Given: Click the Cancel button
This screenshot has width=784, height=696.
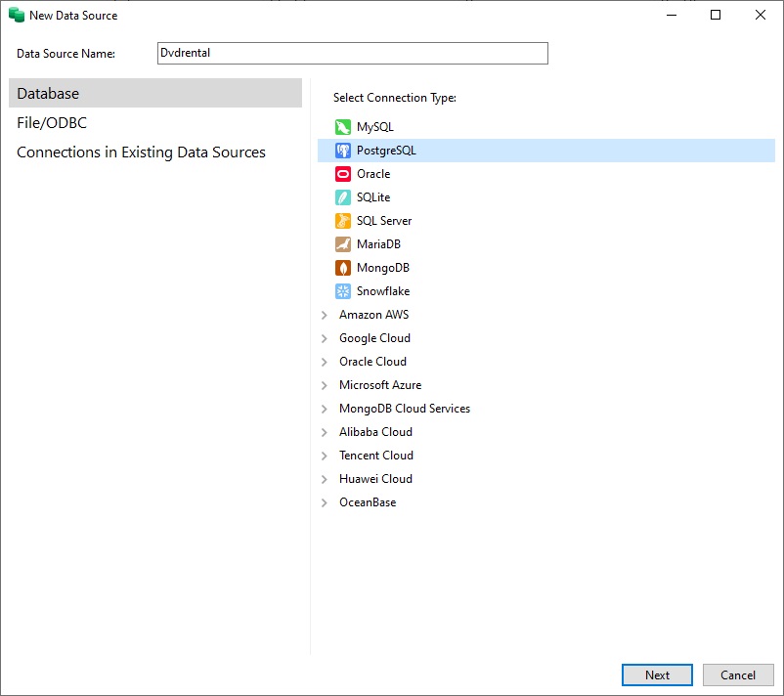Looking at the screenshot, I should (738, 675).
